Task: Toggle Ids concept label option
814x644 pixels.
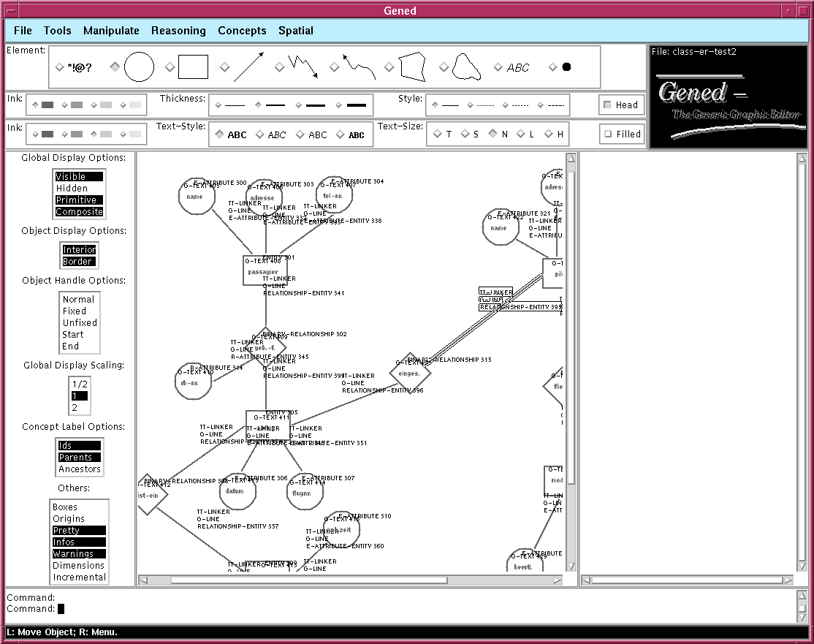Action: coord(80,446)
